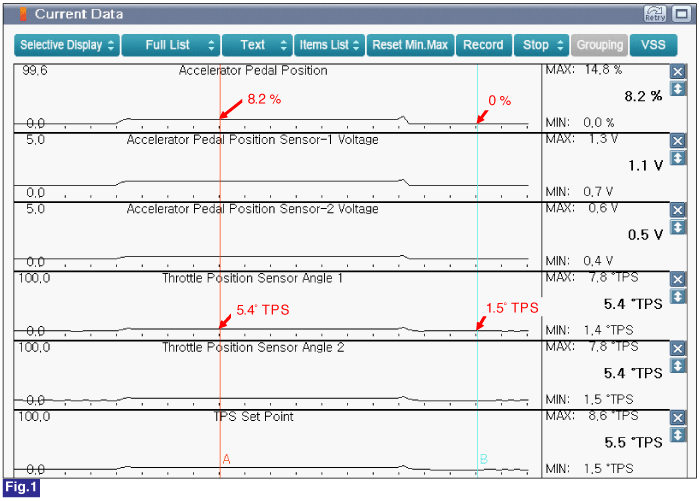Open the Text display mode dropdown
700x501 pixels.
coord(257,45)
